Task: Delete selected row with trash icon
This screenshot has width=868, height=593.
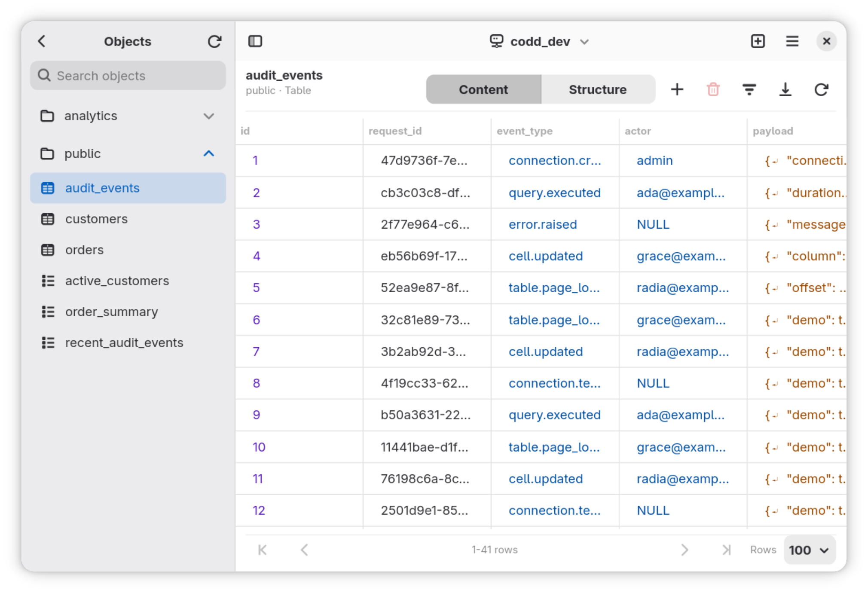Action: [x=713, y=89]
